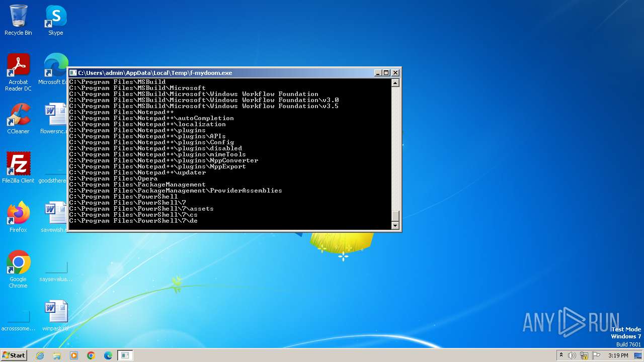Click the line ending 'Workflow Foundation\v3.5'
This screenshot has height=362, width=644.
(x=204, y=106)
